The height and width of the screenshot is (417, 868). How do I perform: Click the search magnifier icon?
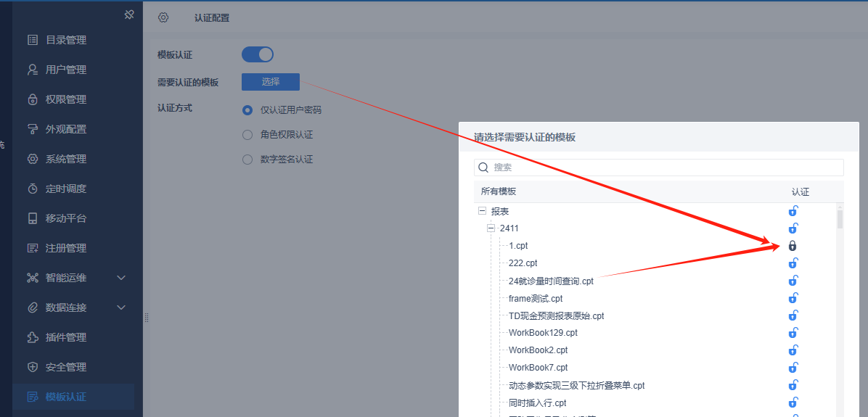483,168
